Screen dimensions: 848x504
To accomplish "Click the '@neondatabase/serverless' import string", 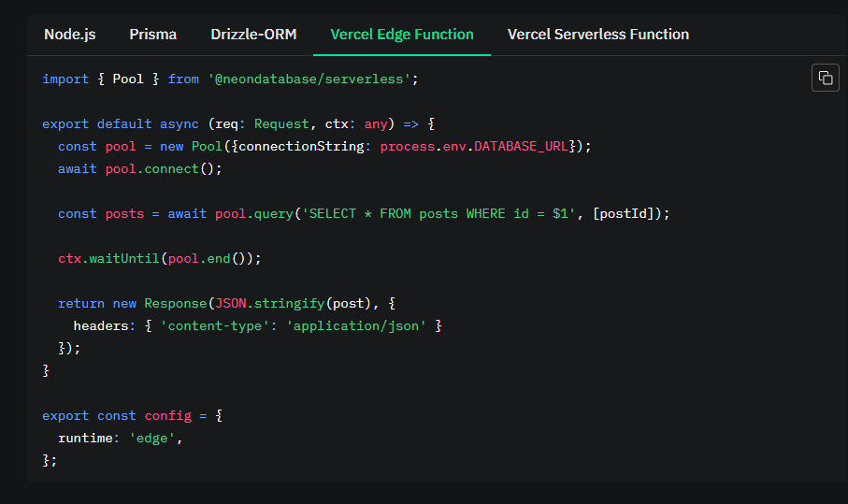I will click(309, 79).
